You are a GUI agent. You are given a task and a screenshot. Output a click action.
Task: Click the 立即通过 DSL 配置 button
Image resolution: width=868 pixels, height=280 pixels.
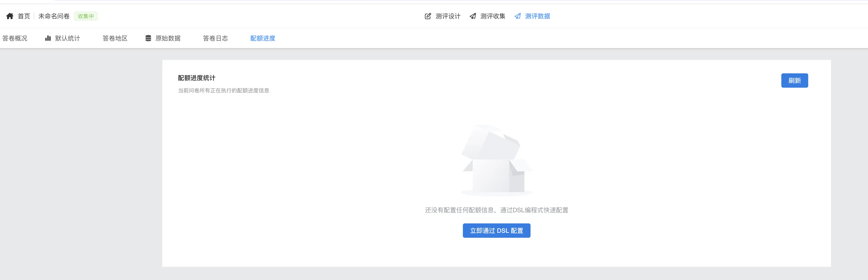[x=496, y=231]
